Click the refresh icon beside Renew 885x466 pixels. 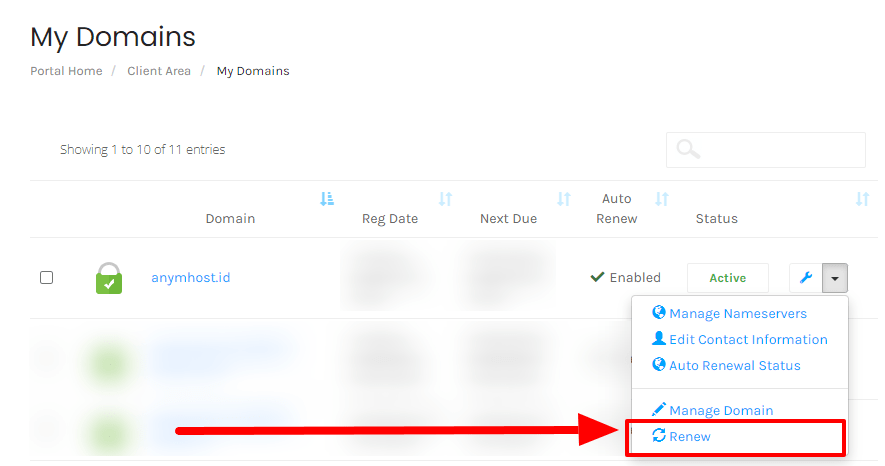click(659, 435)
